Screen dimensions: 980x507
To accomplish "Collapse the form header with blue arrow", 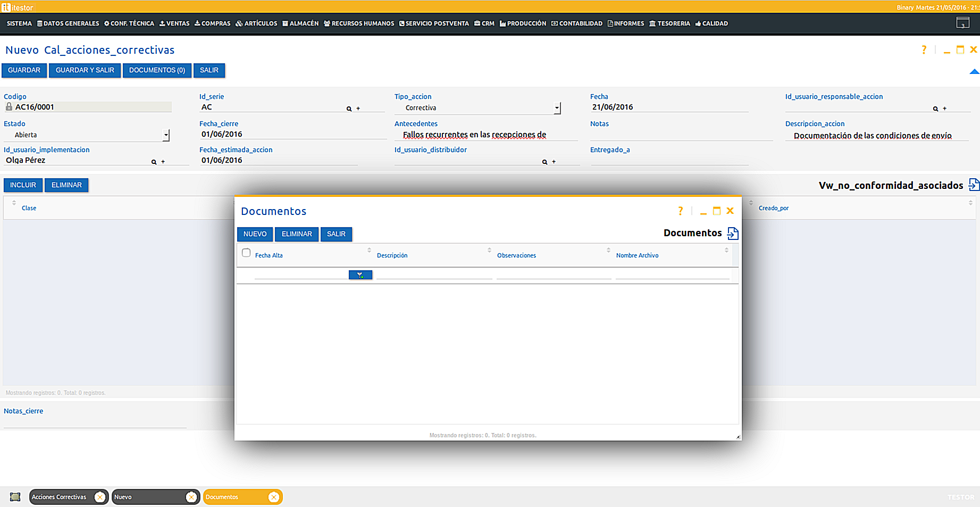I will tap(974, 72).
